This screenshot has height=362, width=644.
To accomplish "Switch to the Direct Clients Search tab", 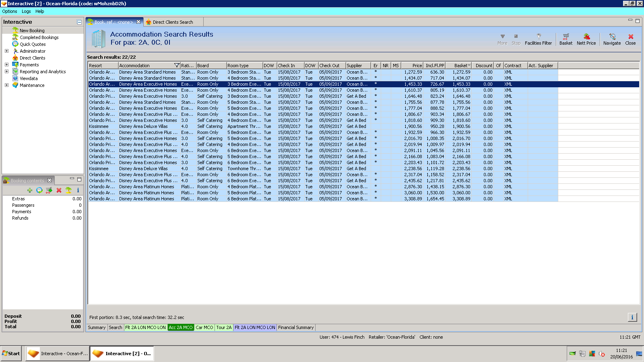I will [x=172, y=22].
